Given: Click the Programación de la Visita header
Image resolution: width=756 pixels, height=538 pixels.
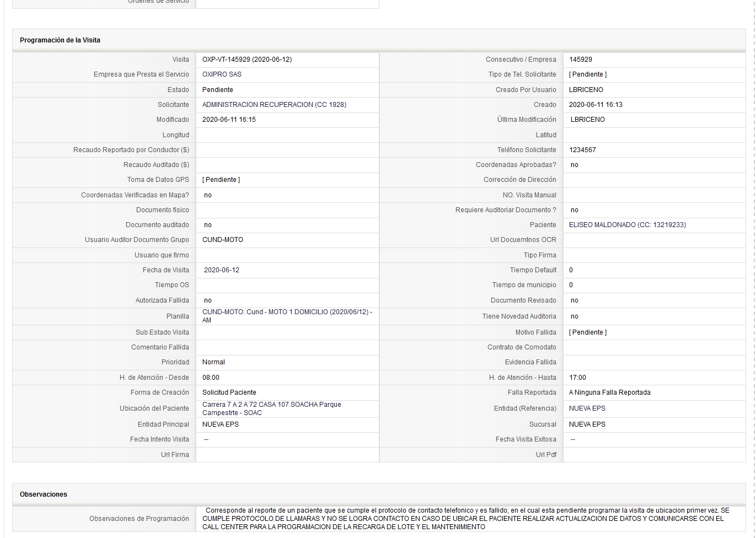Looking at the screenshot, I should [60, 40].
